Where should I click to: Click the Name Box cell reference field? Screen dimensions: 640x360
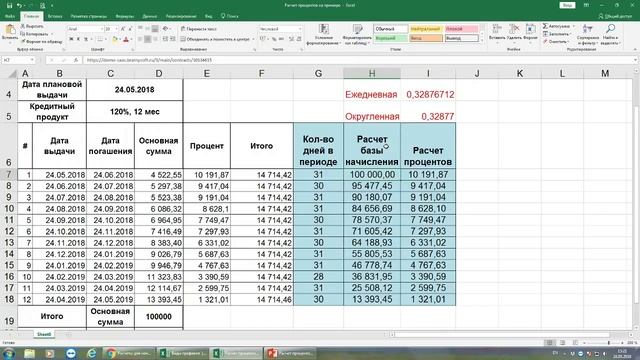pos(18,60)
